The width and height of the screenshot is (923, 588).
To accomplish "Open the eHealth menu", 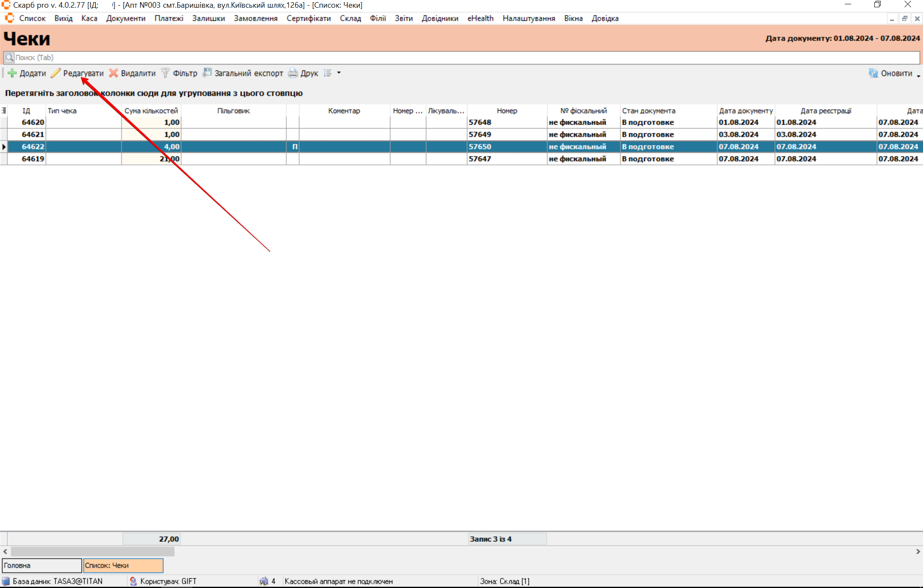I will tap(480, 18).
